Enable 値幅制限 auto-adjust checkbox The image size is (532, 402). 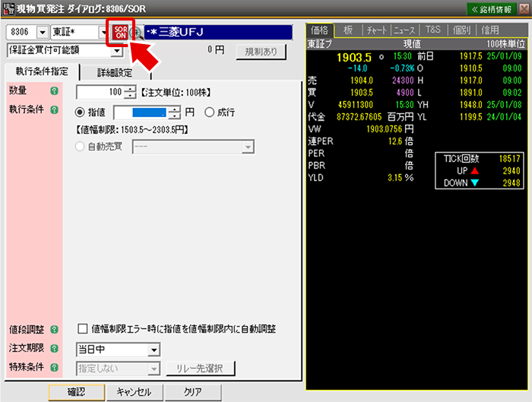pyautogui.click(x=83, y=330)
